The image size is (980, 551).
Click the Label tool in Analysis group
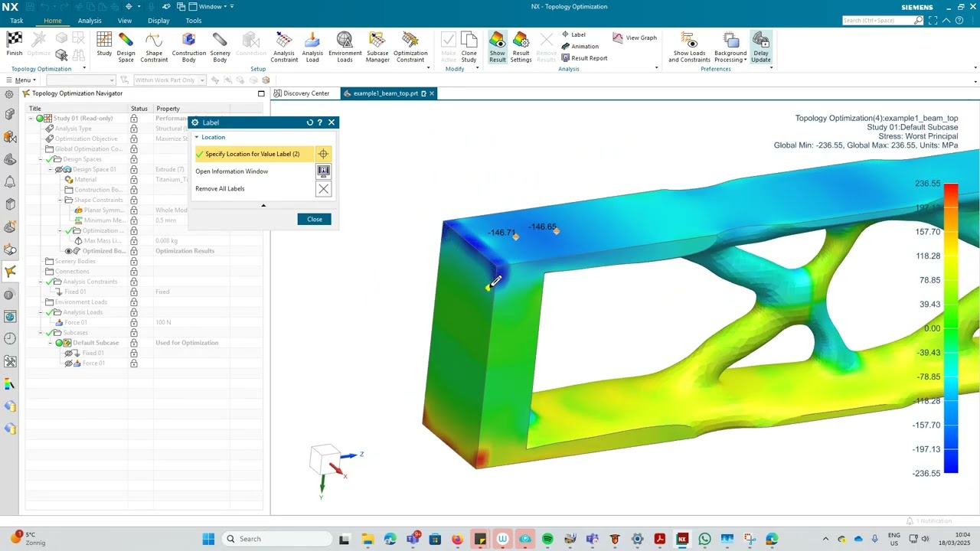coord(573,34)
